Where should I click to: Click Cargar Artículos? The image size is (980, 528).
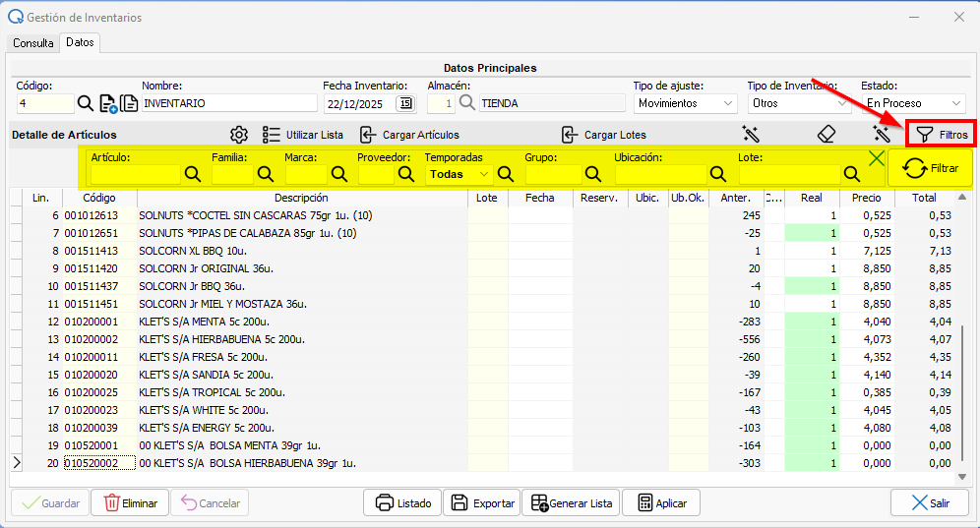point(410,135)
